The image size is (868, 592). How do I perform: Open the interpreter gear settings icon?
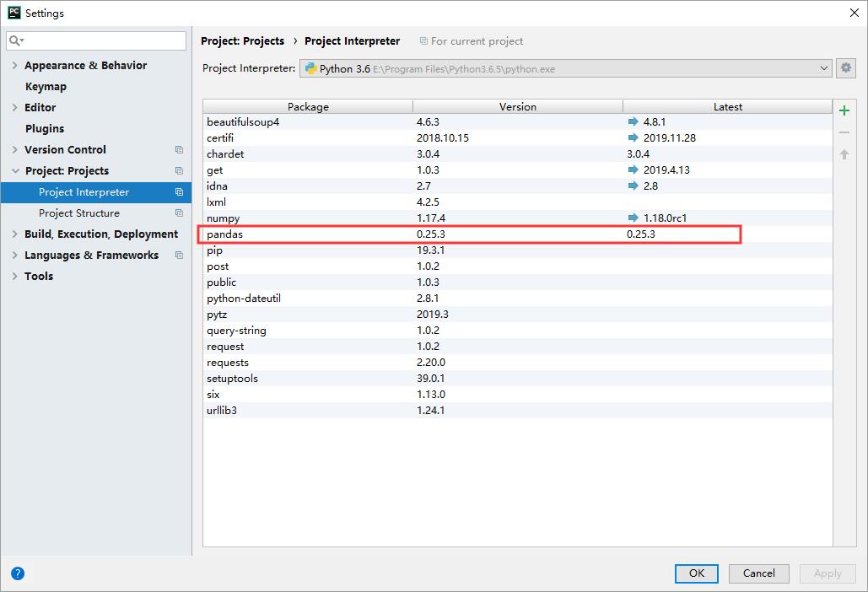(845, 68)
